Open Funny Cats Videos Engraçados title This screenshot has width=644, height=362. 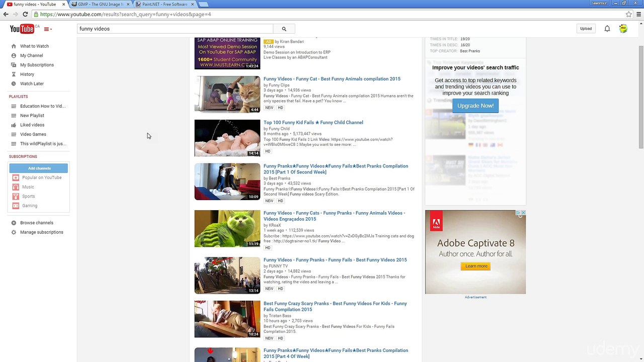334,216
